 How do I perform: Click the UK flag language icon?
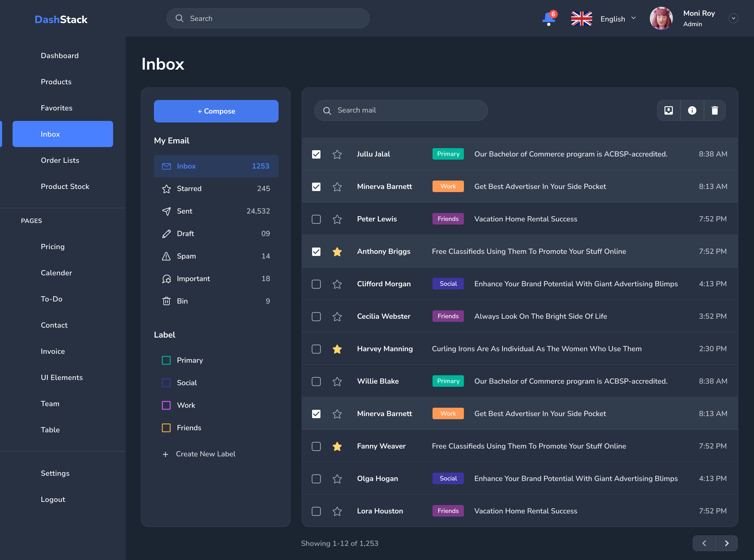click(x=581, y=19)
